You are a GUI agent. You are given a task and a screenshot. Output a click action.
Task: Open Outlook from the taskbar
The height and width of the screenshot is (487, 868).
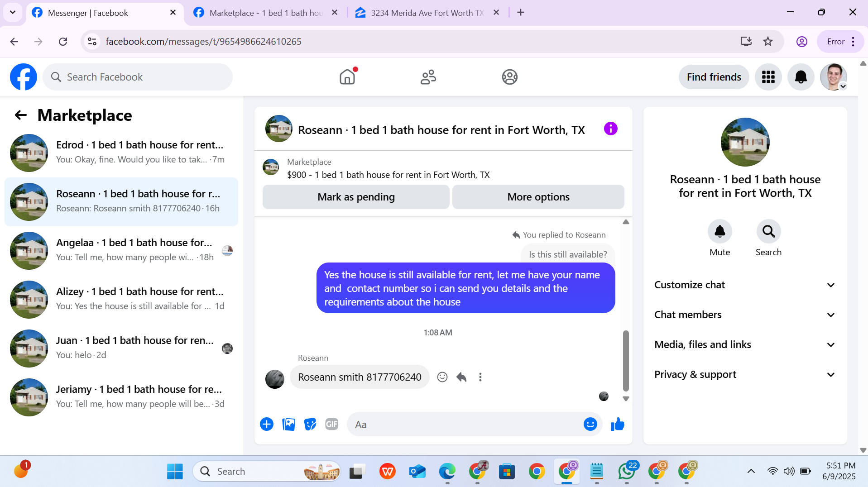417,472
